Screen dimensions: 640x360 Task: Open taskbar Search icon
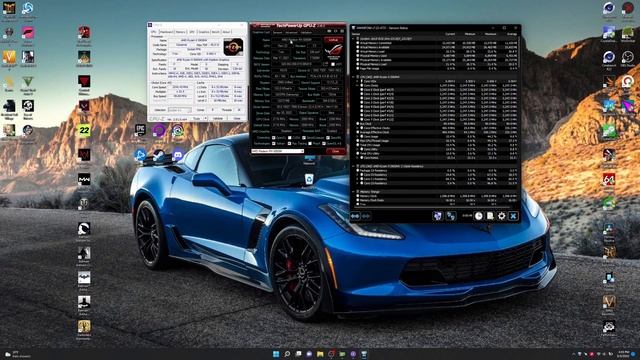pos(287,354)
